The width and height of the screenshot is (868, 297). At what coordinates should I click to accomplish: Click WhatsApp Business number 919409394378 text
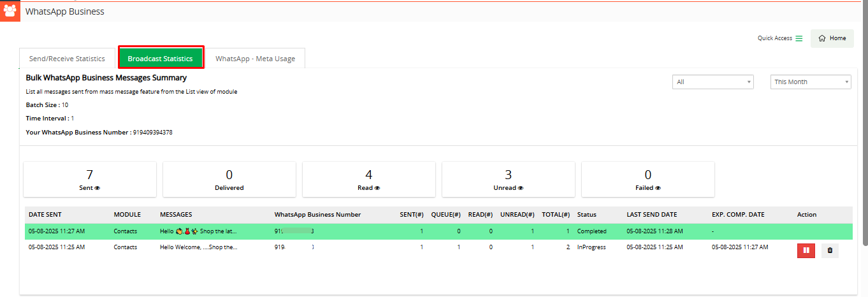pos(152,133)
